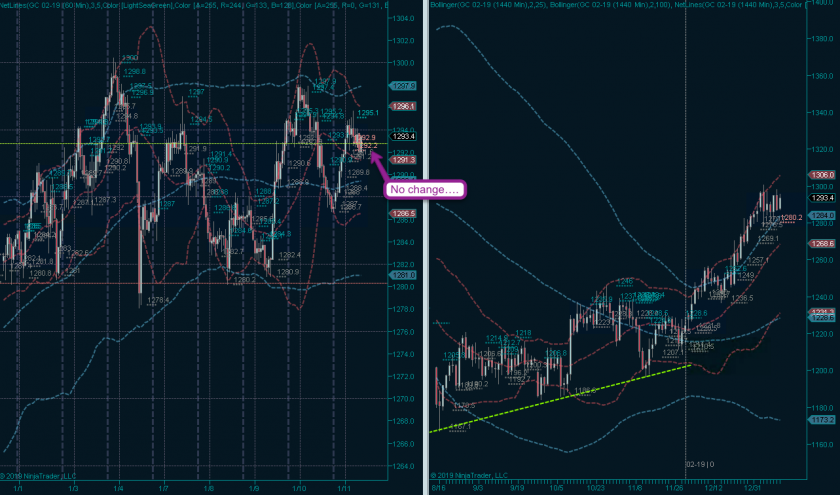The image size is (840, 495).
Task: Select the red 1306.0 price marker
Action: click(822, 175)
